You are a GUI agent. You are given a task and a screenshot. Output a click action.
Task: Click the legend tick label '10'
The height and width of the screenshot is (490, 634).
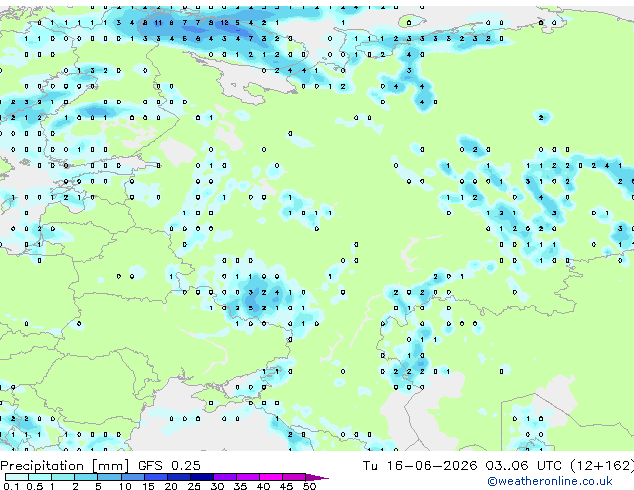pyautogui.click(x=125, y=486)
